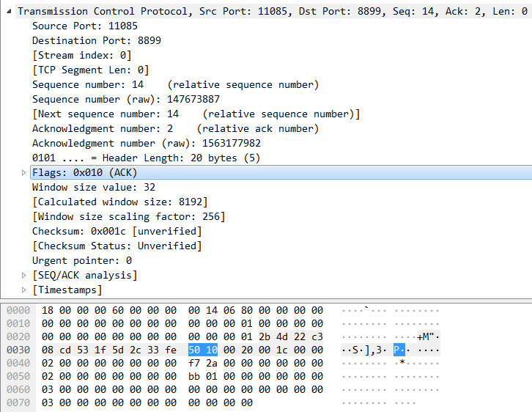Click highlighted ASCII 'P·' in byte pane
Image resolution: width=532 pixels, height=412 pixels.
[x=399, y=350]
